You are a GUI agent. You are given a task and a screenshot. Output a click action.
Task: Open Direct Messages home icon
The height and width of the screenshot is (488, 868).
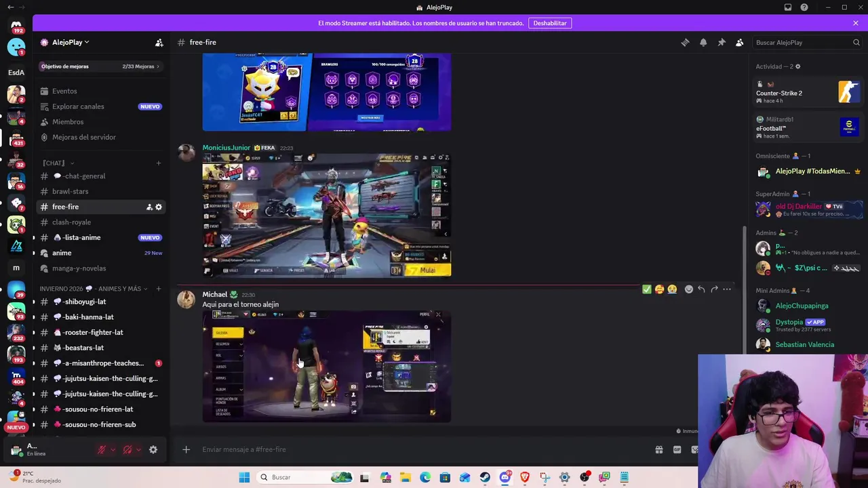pos(16,27)
